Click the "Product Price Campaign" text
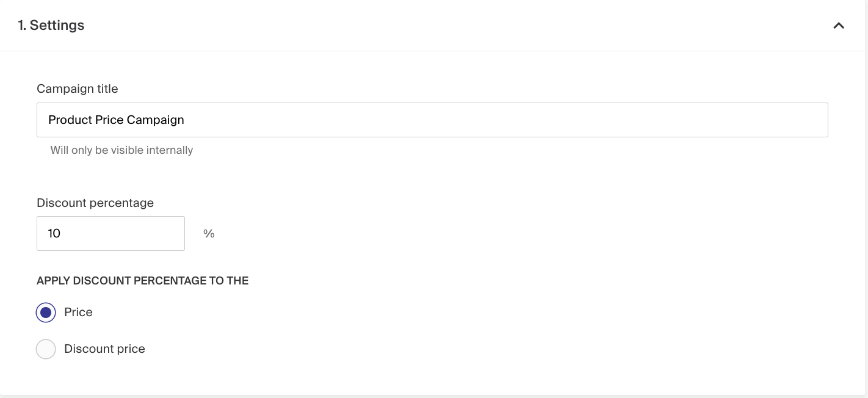 click(116, 120)
